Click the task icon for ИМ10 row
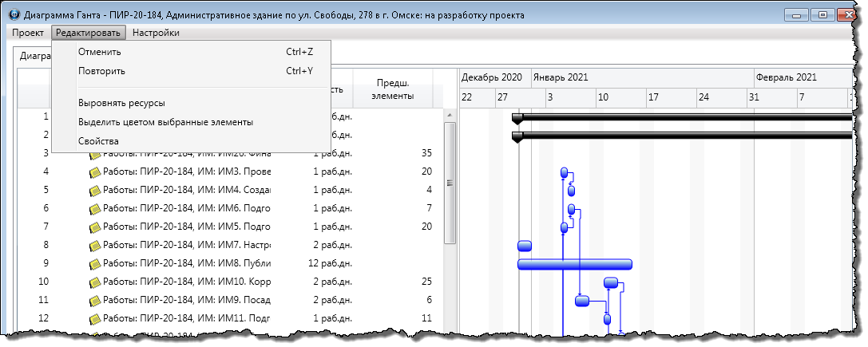This screenshot has width=868, height=347. pos(94,282)
